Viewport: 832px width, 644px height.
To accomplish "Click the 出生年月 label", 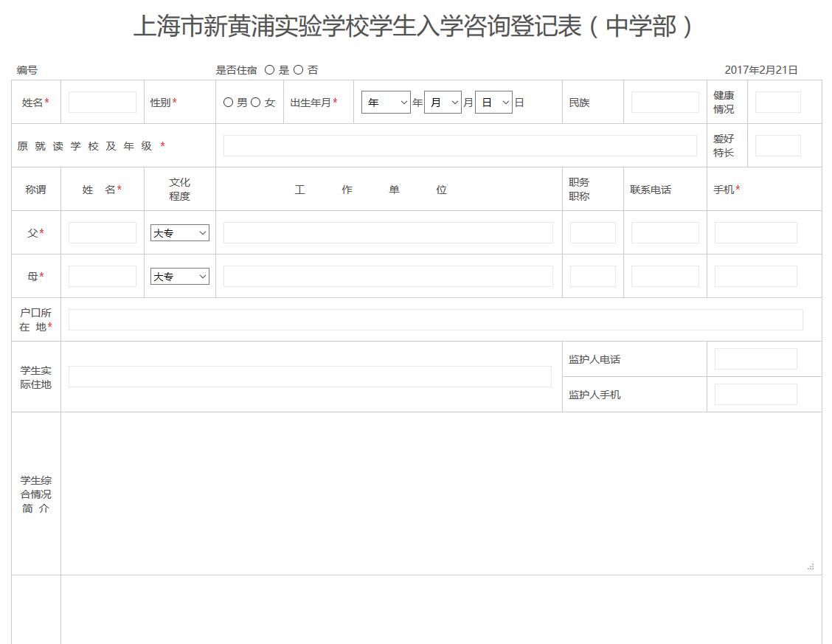I will coord(311,103).
